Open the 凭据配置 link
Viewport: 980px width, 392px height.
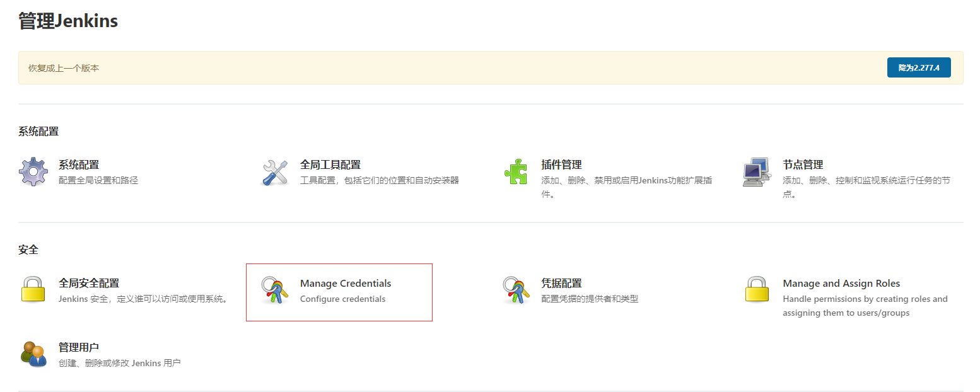561,283
